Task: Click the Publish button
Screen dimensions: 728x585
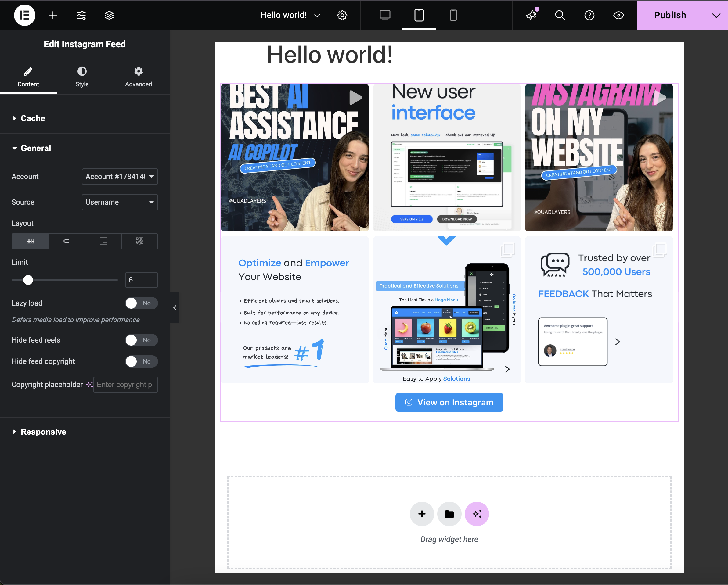Action: point(670,15)
